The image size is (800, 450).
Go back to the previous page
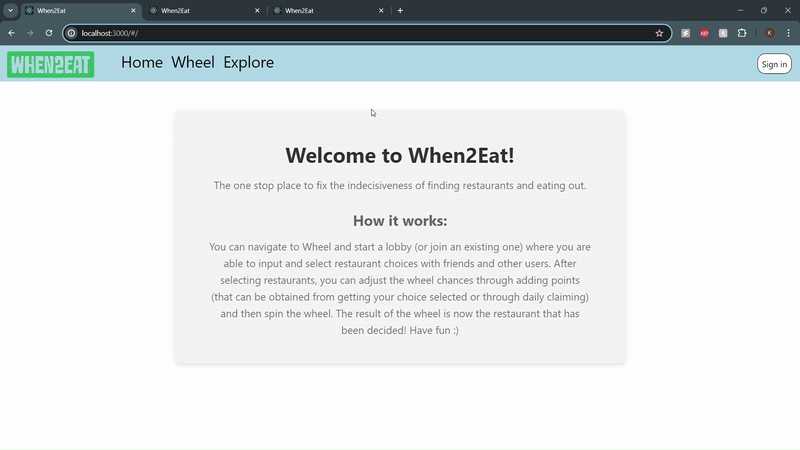click(x=11, y=33)
